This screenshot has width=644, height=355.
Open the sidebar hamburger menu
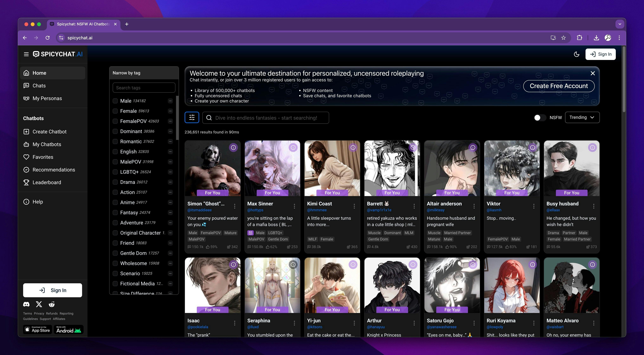click(x=26, y=54)
